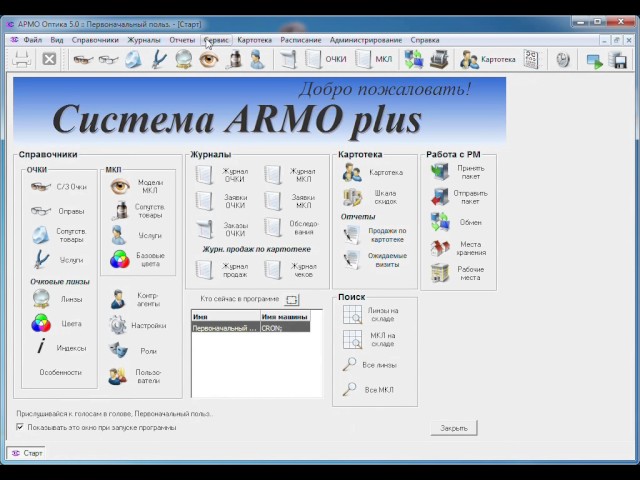Open frames eyeglasses toolbar icon
640x480 pixels.
tap(108, 60)
